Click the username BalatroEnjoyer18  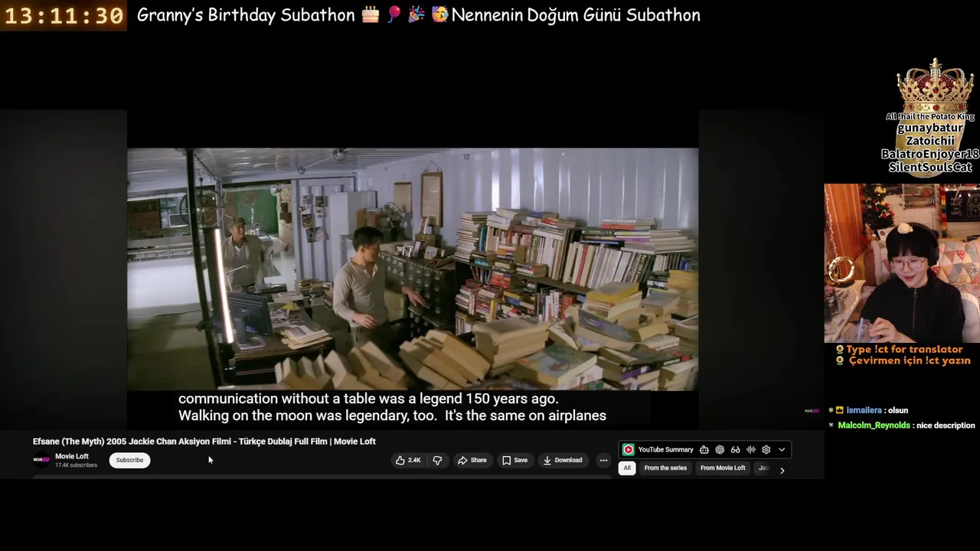[930, 154]
